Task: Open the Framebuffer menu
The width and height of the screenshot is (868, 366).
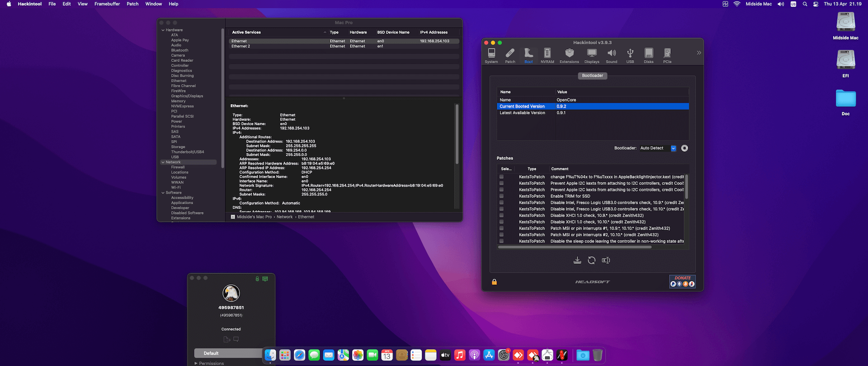Action: (x=107, y=4)
